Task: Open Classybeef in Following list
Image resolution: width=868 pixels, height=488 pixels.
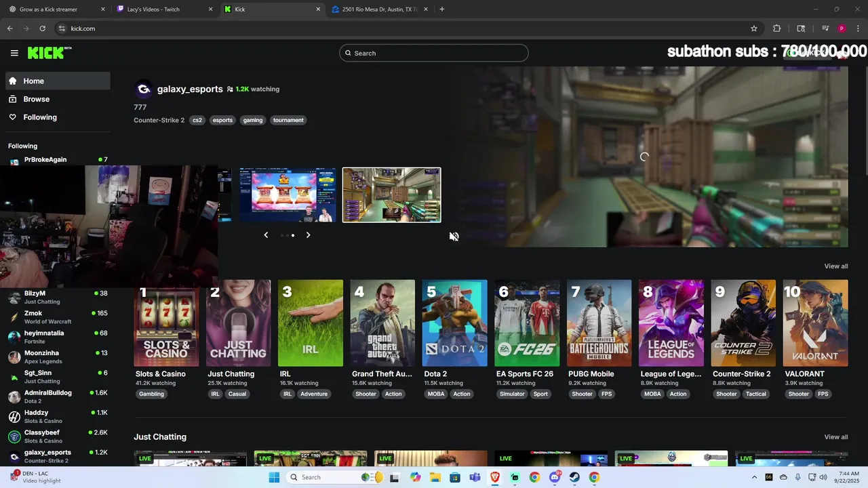Action: (58, 436)
